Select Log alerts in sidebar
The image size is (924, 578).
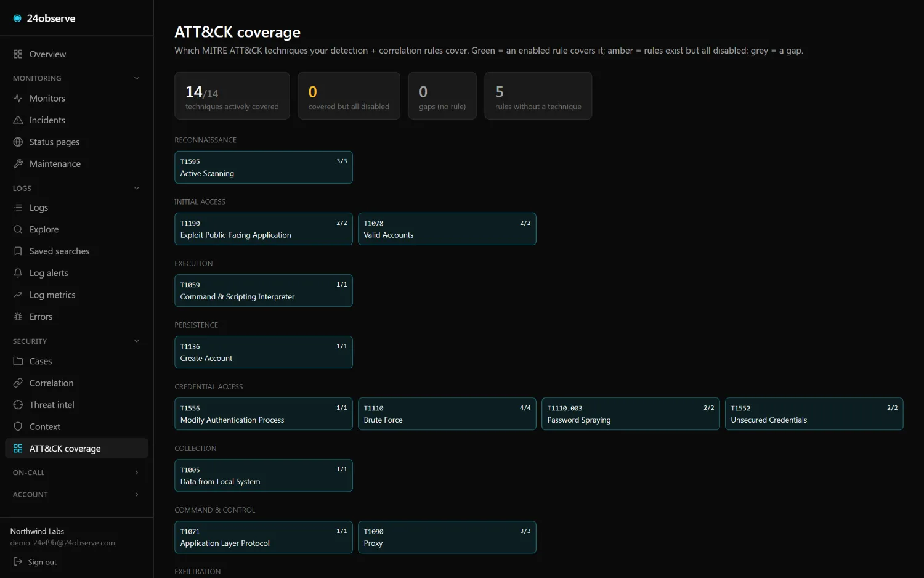(x=76, y=273)
